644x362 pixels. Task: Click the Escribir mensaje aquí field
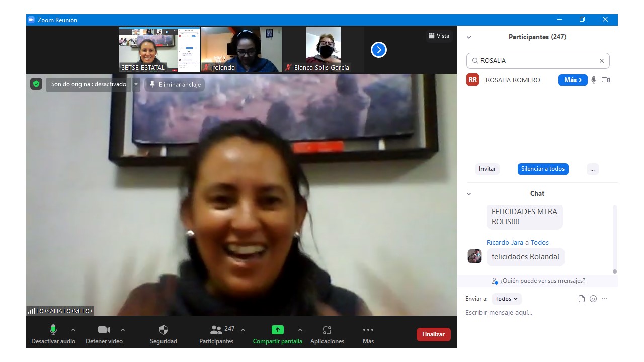pyautogui.click(x=536, y=313)
